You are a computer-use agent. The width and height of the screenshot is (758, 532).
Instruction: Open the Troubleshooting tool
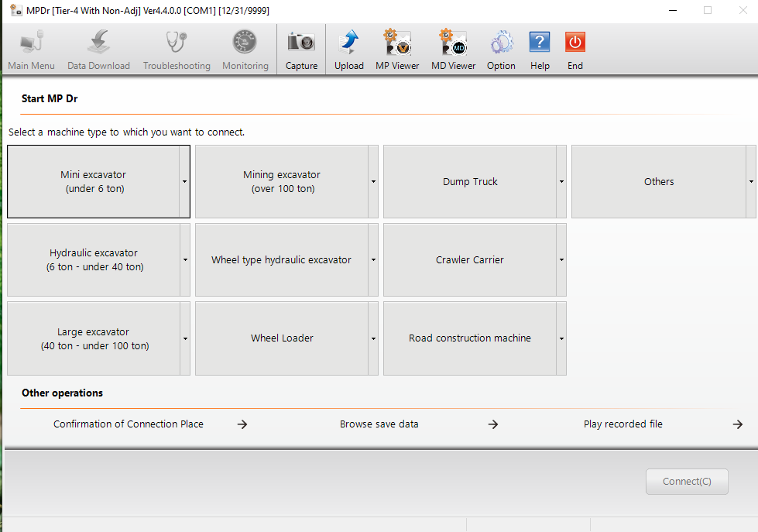tap(176, 48)
